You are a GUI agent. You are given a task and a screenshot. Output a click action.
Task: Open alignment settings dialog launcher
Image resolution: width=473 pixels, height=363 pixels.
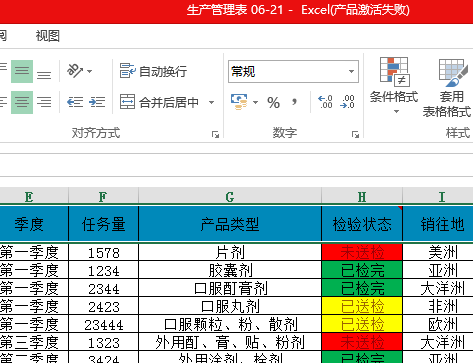[x=215, y=134]
